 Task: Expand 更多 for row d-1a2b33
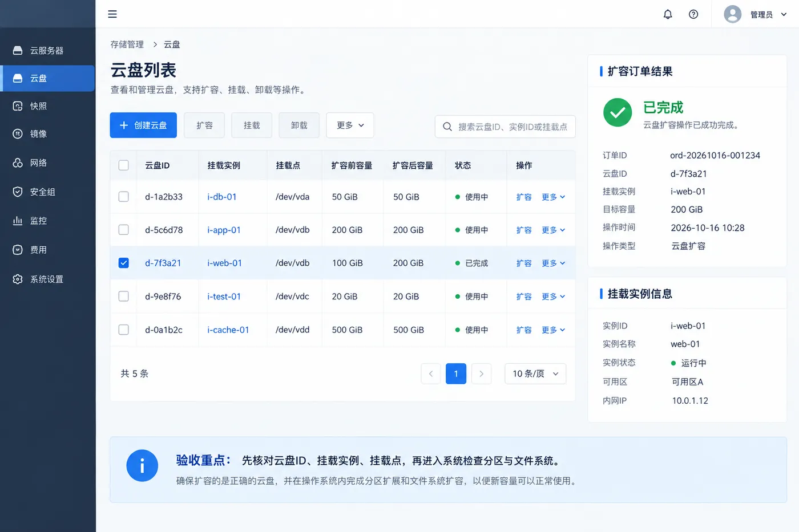pos(553,197)
